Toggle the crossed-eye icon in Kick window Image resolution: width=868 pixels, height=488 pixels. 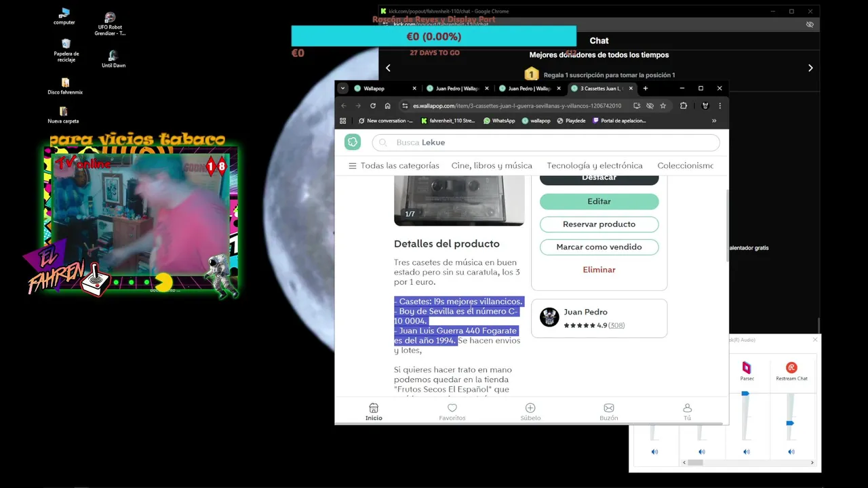click(x=810, y=24)
